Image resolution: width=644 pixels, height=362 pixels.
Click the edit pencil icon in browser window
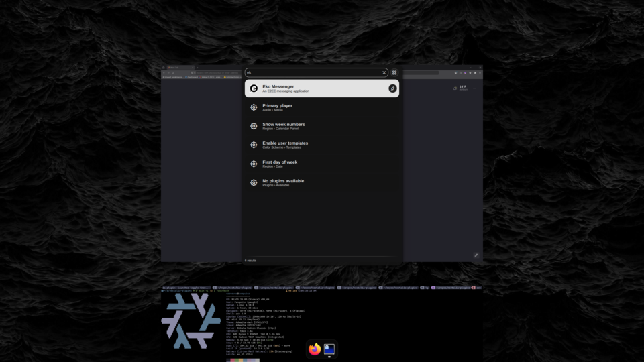(476, 255)
